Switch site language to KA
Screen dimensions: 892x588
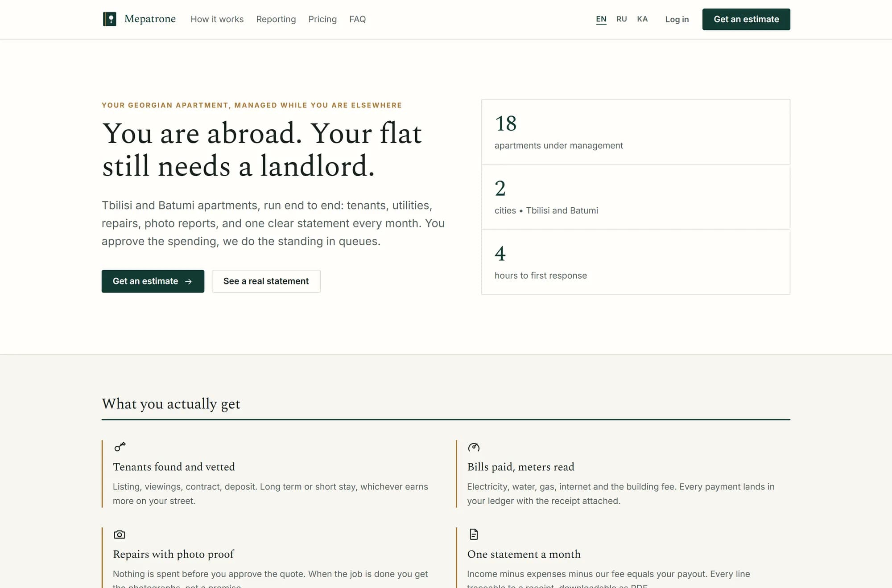click(x=642, y=19)
